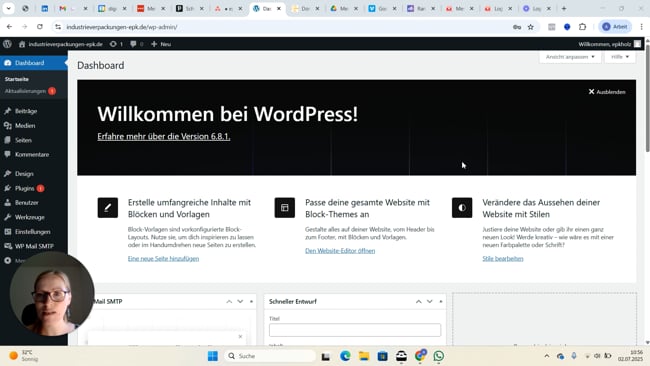This screenshot has width=650, height=366.
Task: Click the pencil blocks icon
Action: (108, 208)
